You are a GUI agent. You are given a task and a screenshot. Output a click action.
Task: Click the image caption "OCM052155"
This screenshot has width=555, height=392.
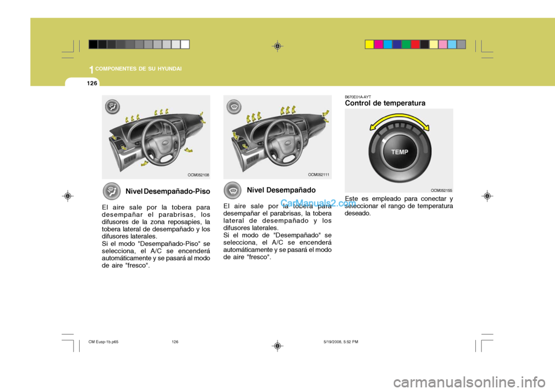click(x=441, y=191)
